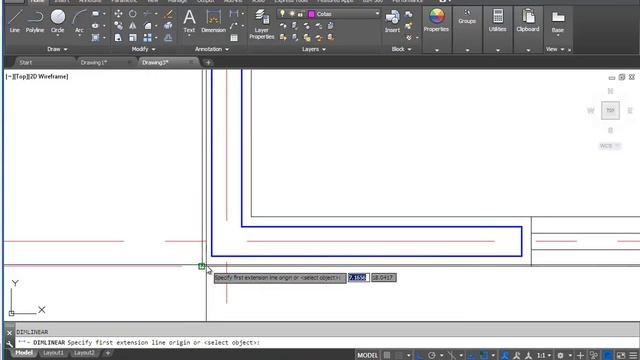Select the Line draw tool

[x=15, y=21]
